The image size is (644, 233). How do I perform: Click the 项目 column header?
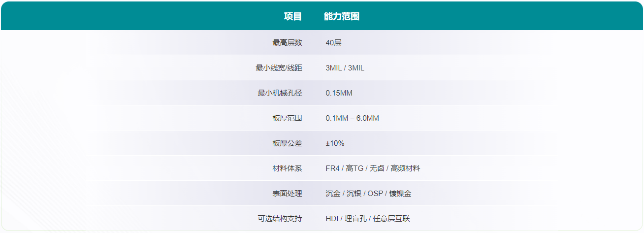tap(292, 16)
